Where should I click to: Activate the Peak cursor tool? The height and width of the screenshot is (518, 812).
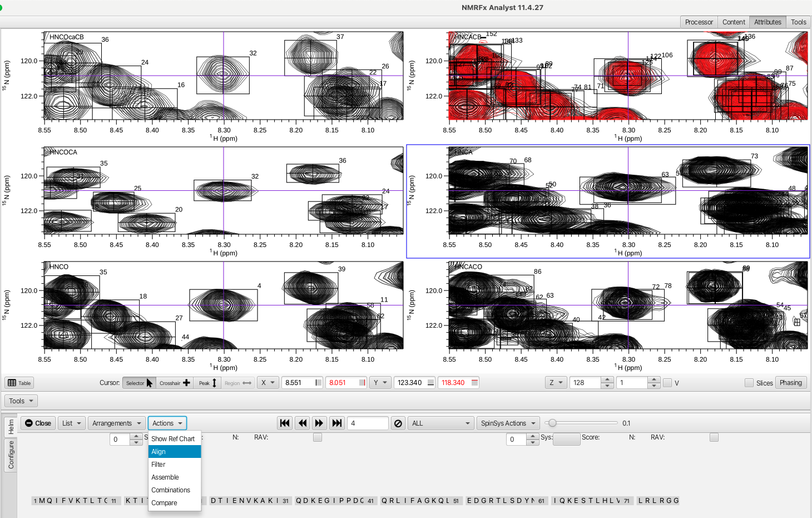coord(207,383)
